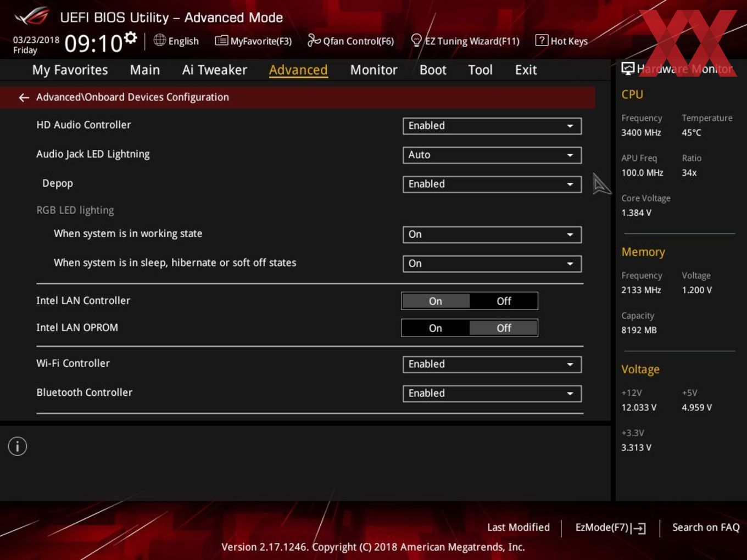The height and width of the screenshot is (560, 747).
Task: Click the 8192 MB capacity value
Action: coord(639,330)
